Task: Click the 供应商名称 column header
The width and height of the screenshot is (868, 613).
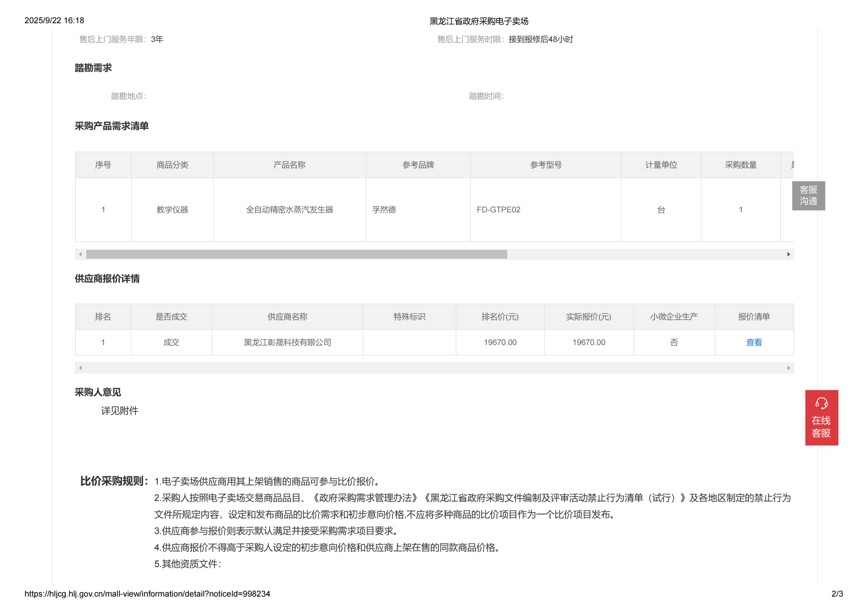Action: tap(287, 316)
